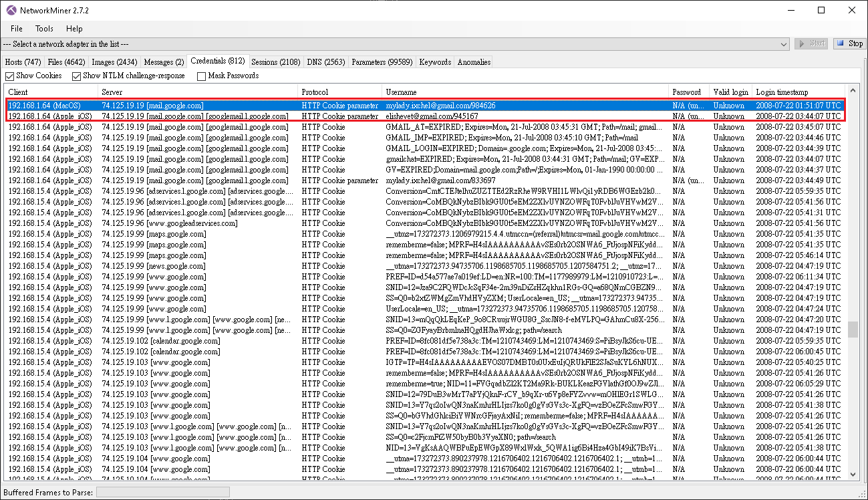Enable the Mask Passwords checkbox
Viewport: 868px width, 500px height.
pyautogui.click(x=201, y=76)
